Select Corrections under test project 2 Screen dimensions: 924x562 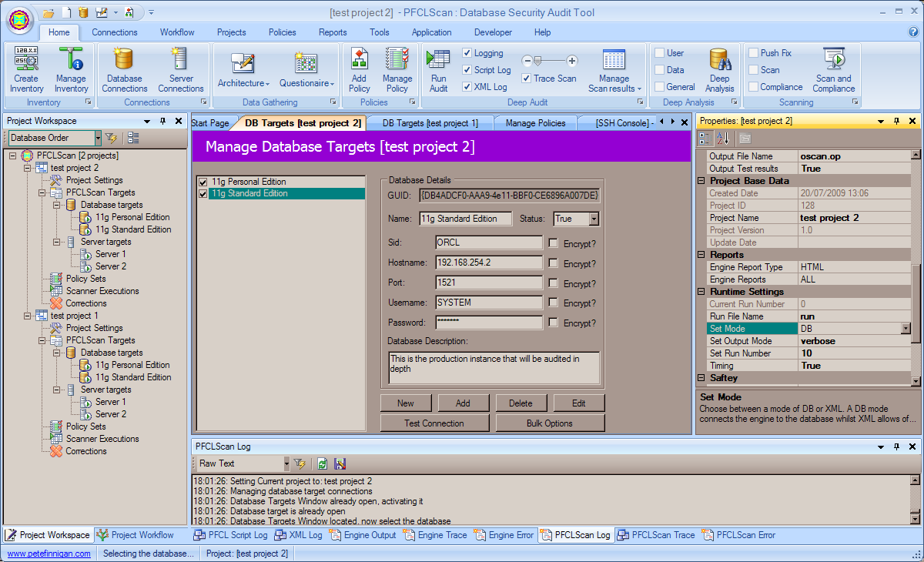(85, 303)
